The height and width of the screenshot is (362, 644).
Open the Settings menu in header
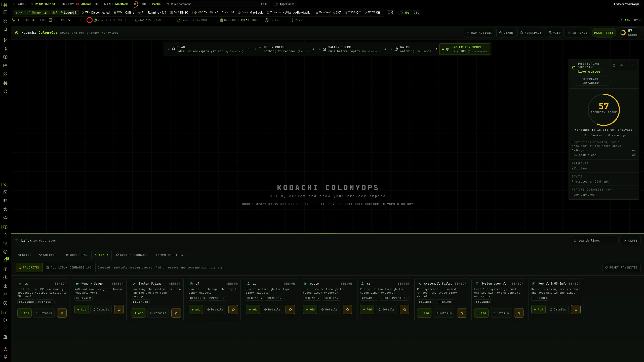click(x=577, y=33)
